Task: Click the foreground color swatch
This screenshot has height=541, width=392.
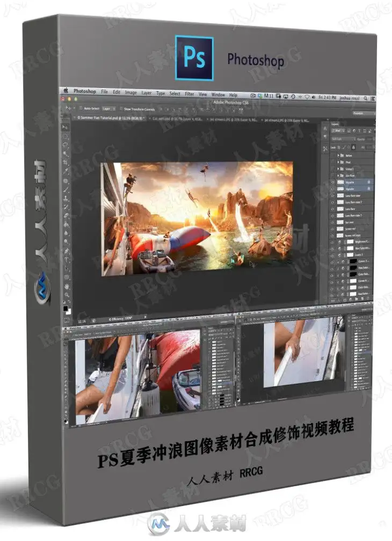Action: 65,308
